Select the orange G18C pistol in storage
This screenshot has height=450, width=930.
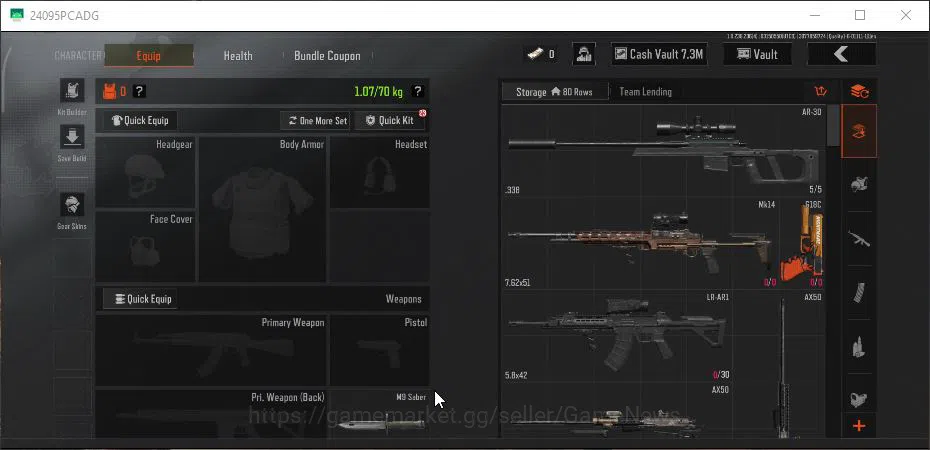coord(801,243)
